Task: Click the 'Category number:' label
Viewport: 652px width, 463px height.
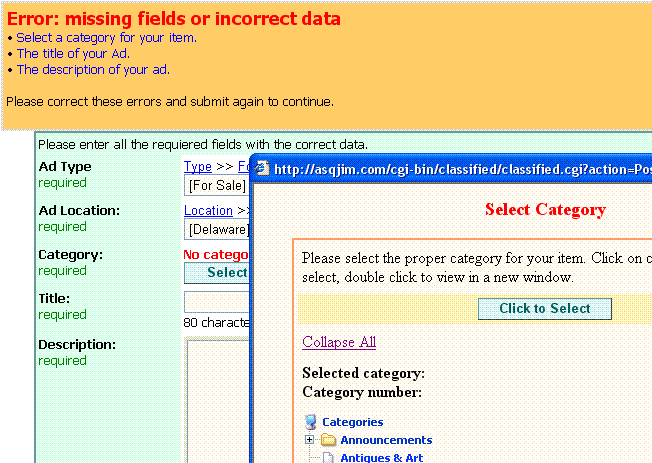Action: (x=362, y=392)
